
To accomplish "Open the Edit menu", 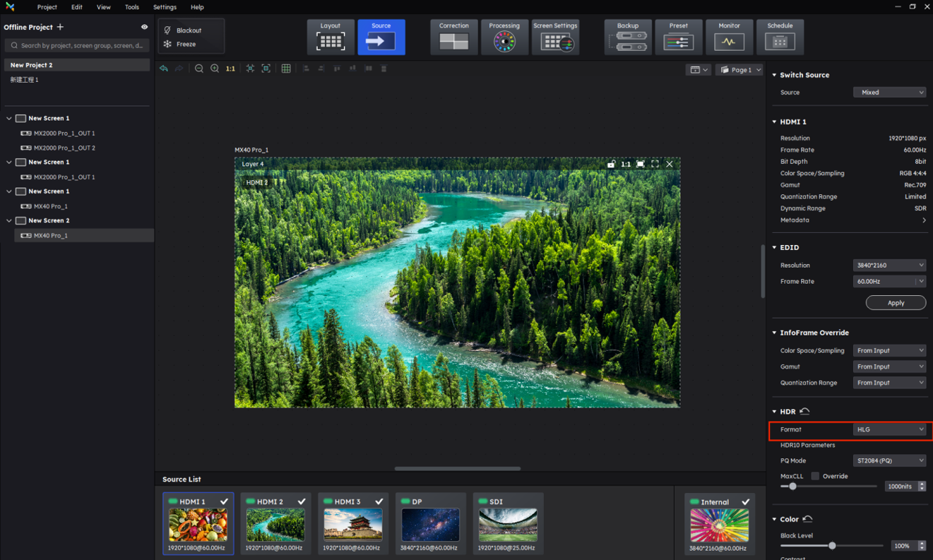I will (77, 7).
